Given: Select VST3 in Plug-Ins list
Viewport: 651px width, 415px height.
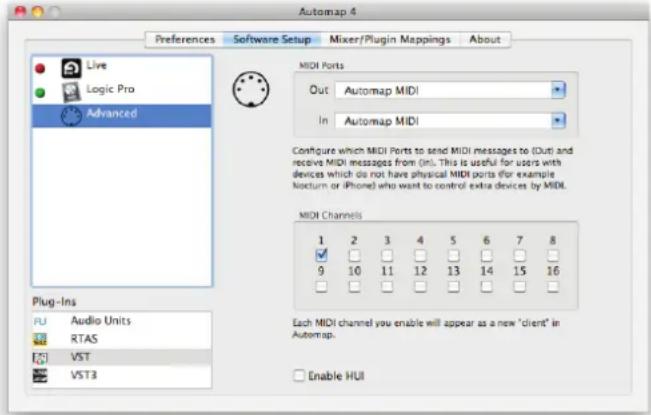Looking at the screenshot, I should click(x=122, y=376).
